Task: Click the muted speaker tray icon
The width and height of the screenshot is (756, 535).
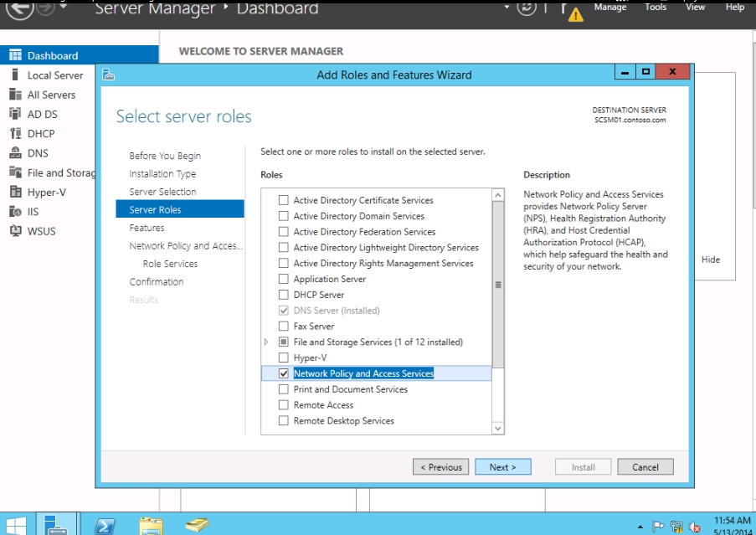Action: coord(695,527)
